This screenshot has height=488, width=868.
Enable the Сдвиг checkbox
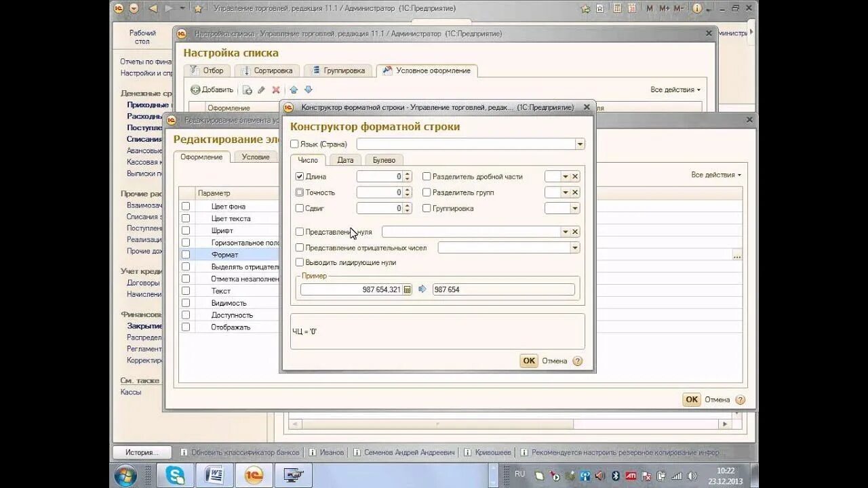click(300, 208)
